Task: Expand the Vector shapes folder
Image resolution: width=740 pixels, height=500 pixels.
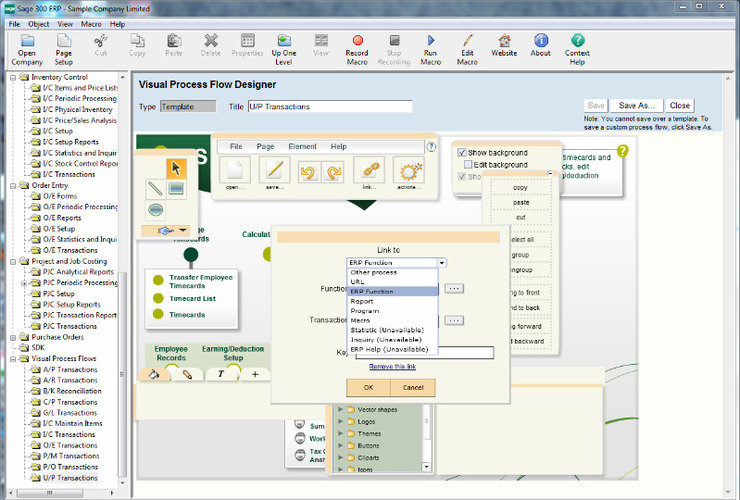Action: tap(340, 409)
